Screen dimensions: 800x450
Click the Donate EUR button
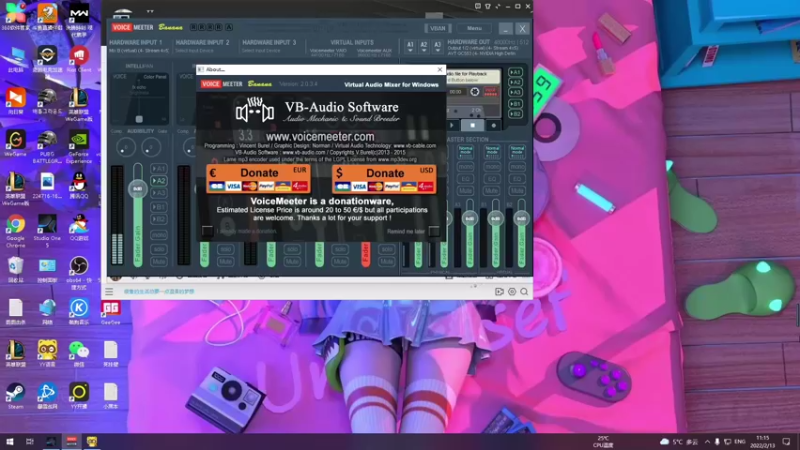tap(258, 179)
